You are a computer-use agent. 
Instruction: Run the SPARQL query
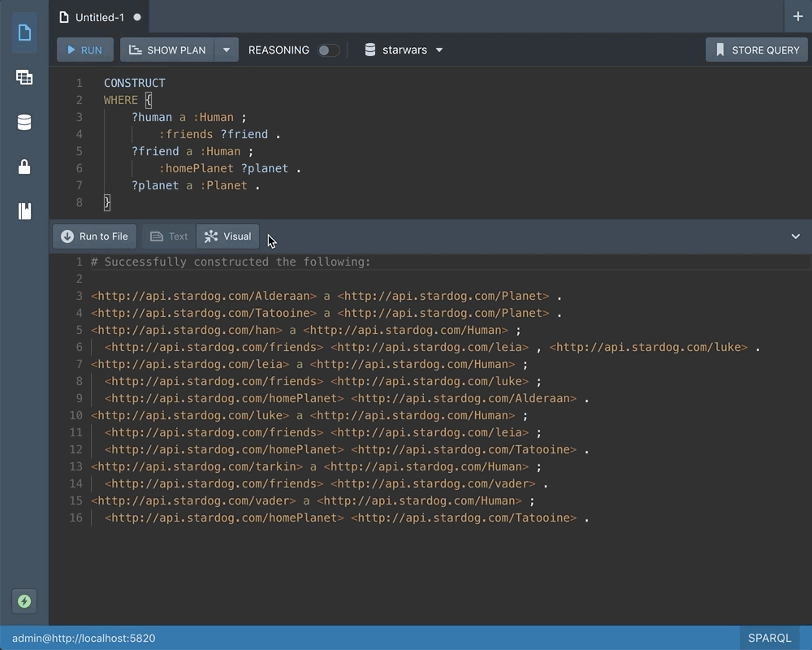click(85, 50)
